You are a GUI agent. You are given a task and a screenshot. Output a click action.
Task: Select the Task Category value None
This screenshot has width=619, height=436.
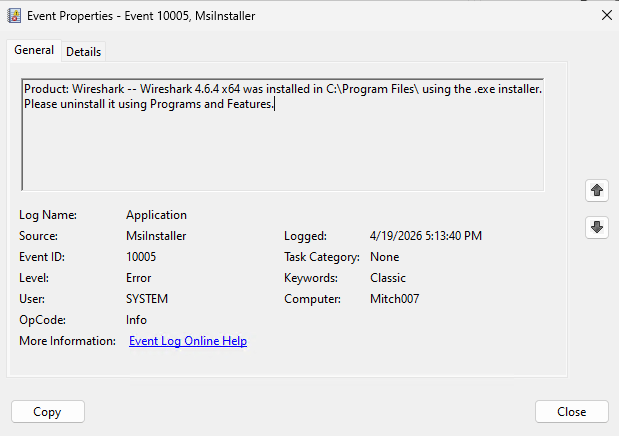pos(384,257)
